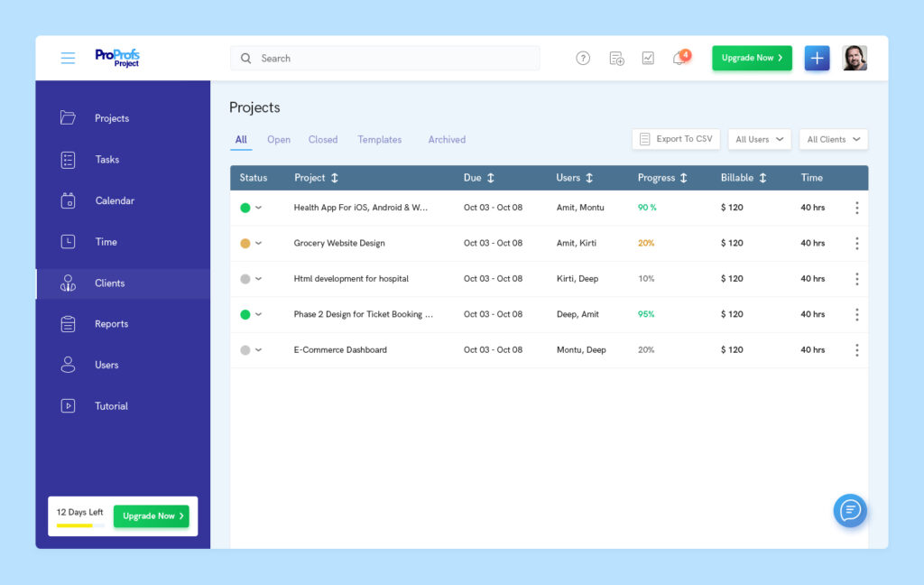The width and height of the screenshot is (924, 585).
Task: Click the ProProfs Project logo
Action: [117, 58]
